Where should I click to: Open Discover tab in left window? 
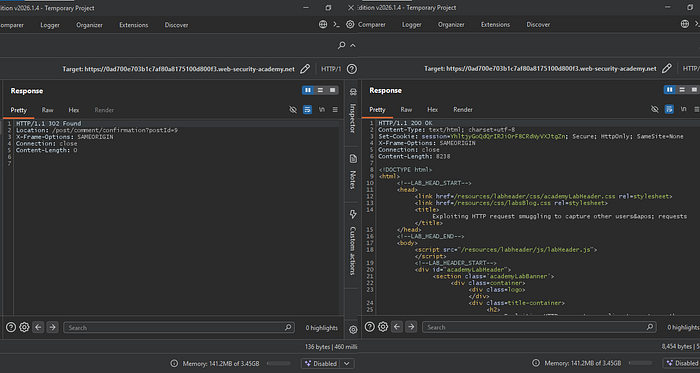point(176,25)
